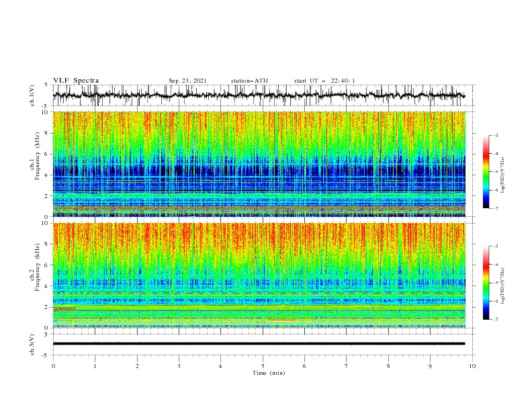Click the 'Time (min)' axis label
Viewport: 532px width, 411px height.
pos(269,373)
